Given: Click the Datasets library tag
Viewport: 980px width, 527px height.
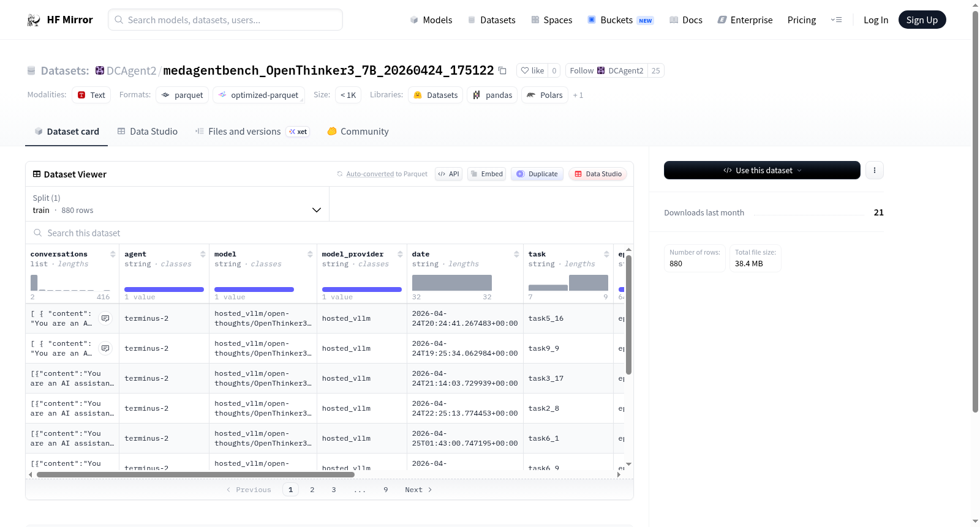Looking at the screenshot, I should pos(435,95).
